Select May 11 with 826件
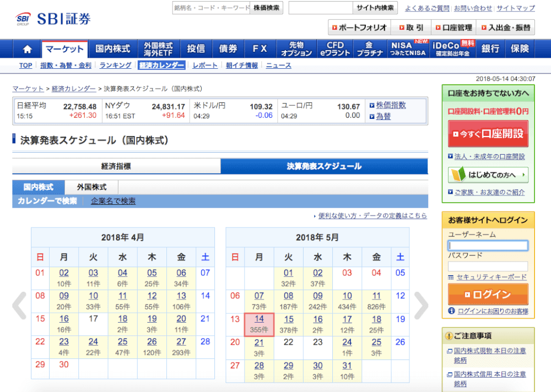 click(376, 301)
